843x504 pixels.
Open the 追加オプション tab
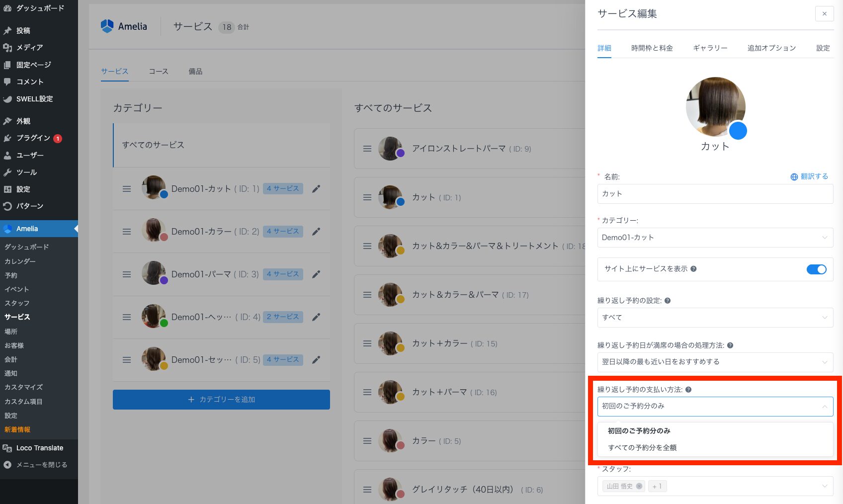pyautogui.click(x=771, y=48)
